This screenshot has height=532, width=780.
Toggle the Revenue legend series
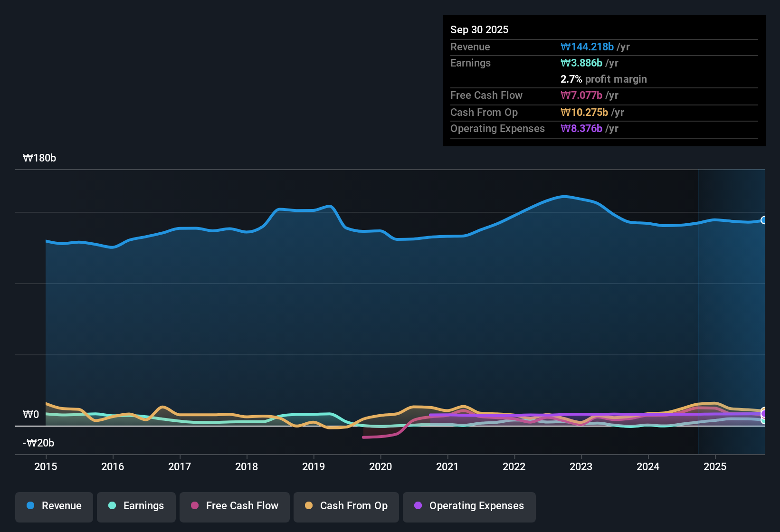point(54,506)
